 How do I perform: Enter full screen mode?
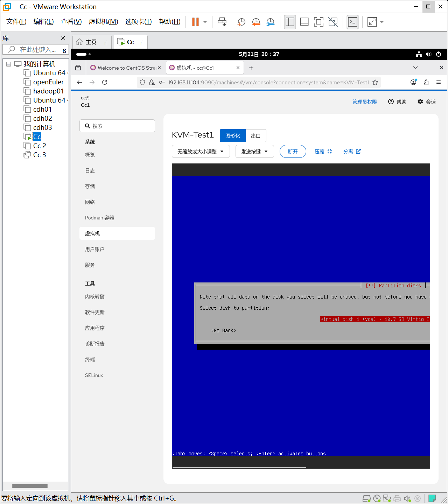tap(318, 22)
